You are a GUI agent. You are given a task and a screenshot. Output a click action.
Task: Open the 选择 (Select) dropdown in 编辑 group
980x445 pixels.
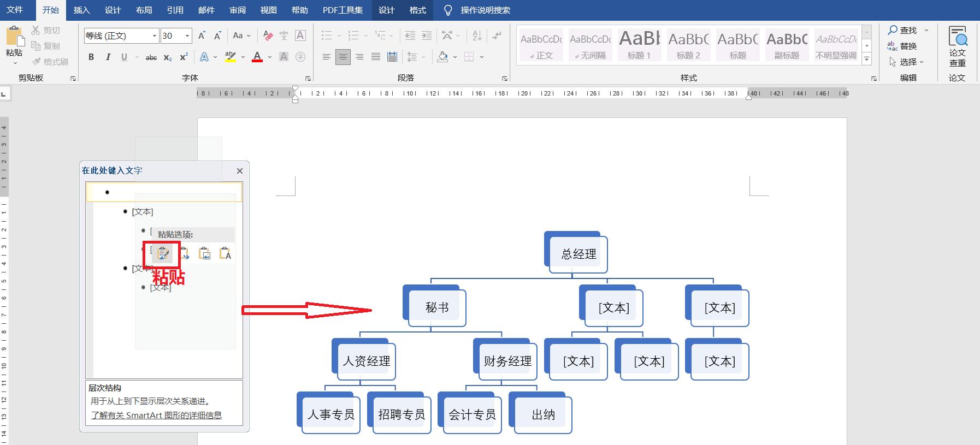pos(906,62)
